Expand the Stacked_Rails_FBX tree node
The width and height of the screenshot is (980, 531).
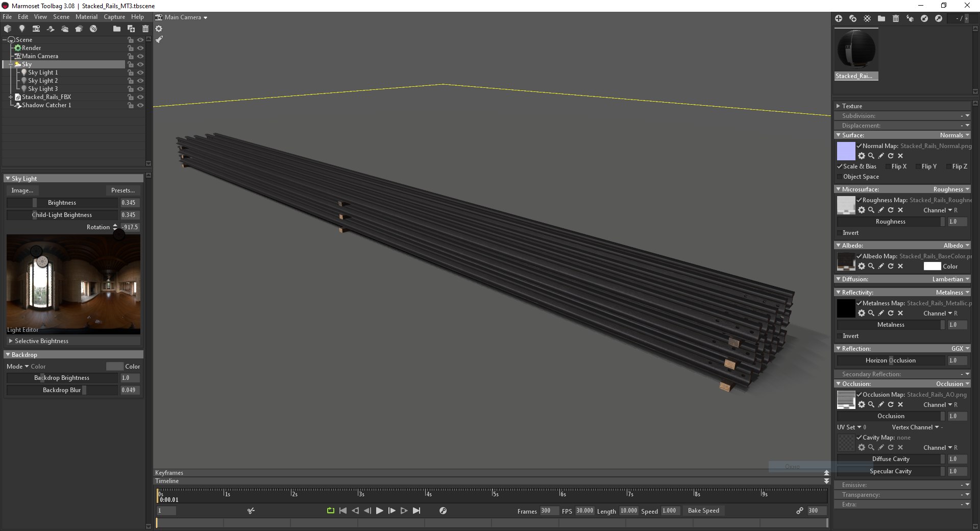tap(11, 97)
